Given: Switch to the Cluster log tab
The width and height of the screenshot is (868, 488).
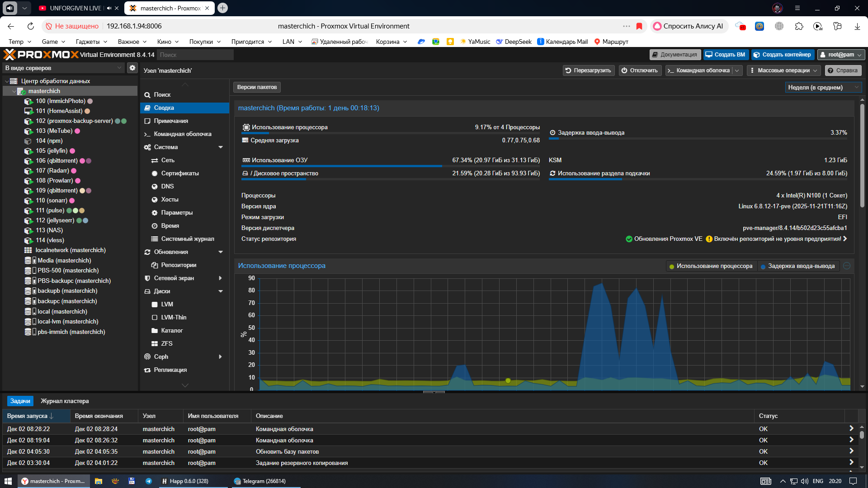Looking at the screenshot, I should tap(65, 401).
